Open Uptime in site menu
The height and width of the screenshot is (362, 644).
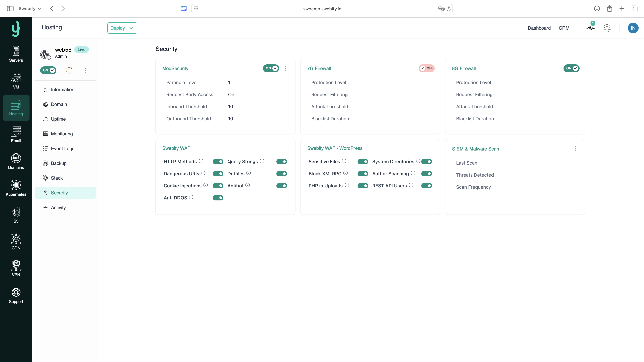tap(66, 119)
